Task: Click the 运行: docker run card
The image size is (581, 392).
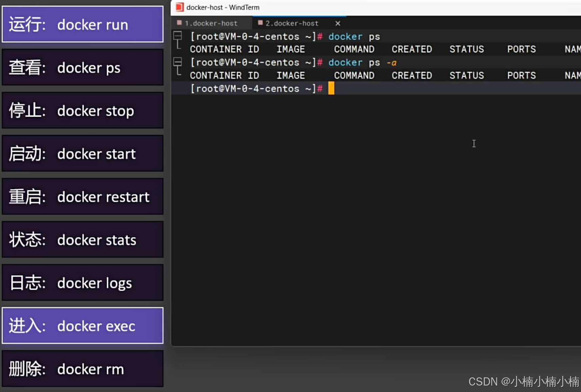Action: pyautogui.click(x=83, y=24)
